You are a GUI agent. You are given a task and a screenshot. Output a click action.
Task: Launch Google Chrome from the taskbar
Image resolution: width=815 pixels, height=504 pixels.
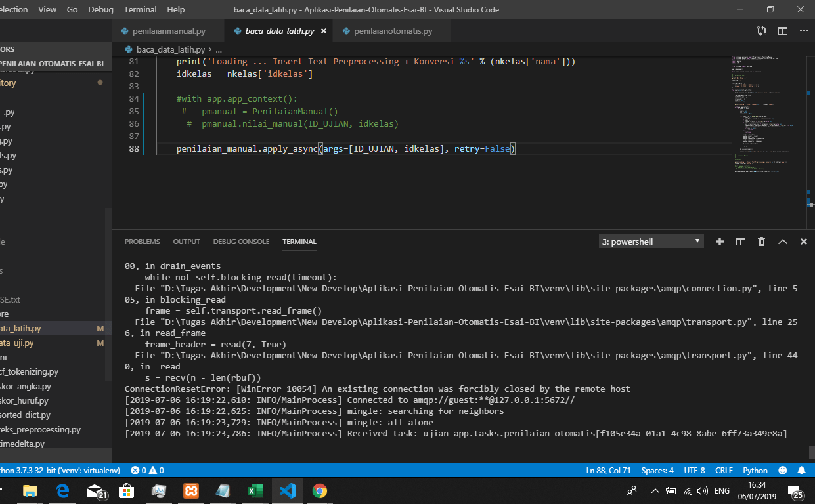[x=319, y=490]
